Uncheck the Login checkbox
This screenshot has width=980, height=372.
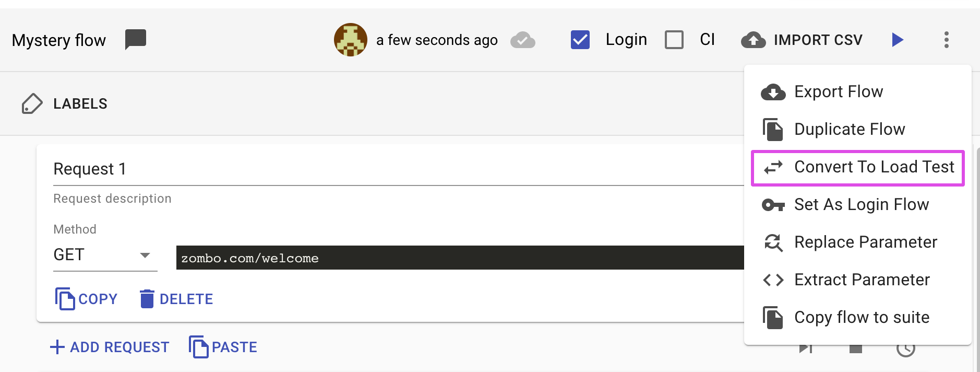coord(580,40)
